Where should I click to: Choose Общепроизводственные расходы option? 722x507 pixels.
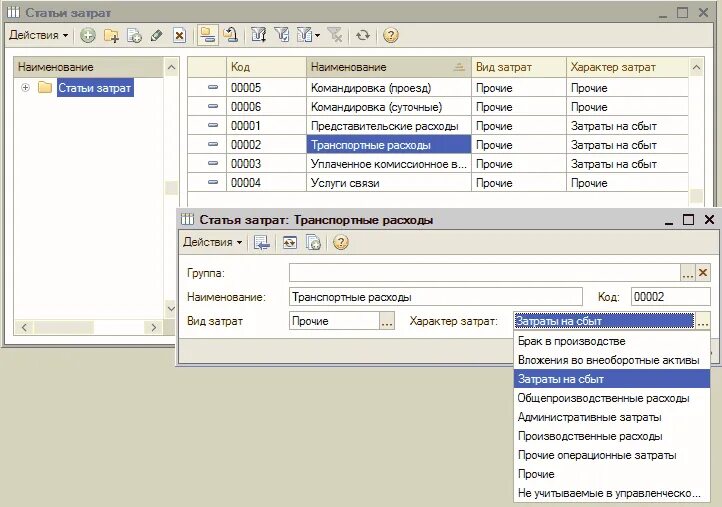point(611,398)
